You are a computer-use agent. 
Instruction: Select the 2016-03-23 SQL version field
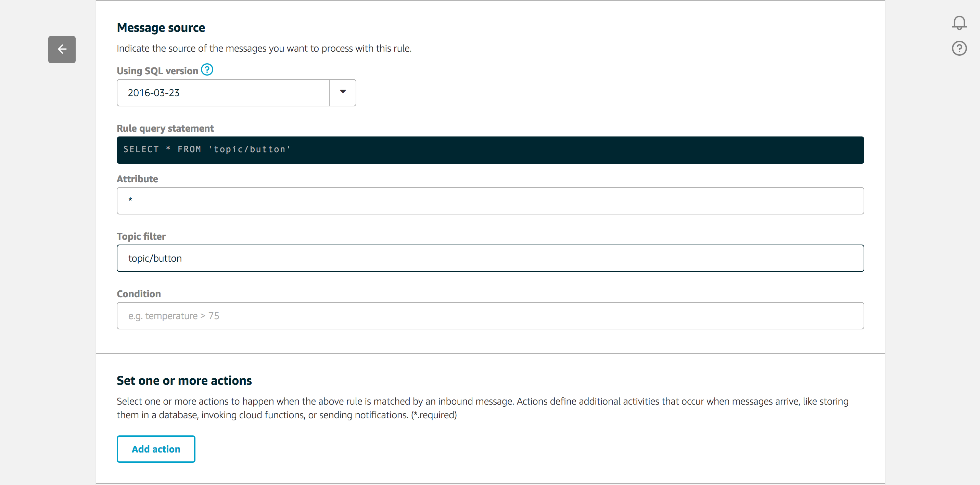223,92
